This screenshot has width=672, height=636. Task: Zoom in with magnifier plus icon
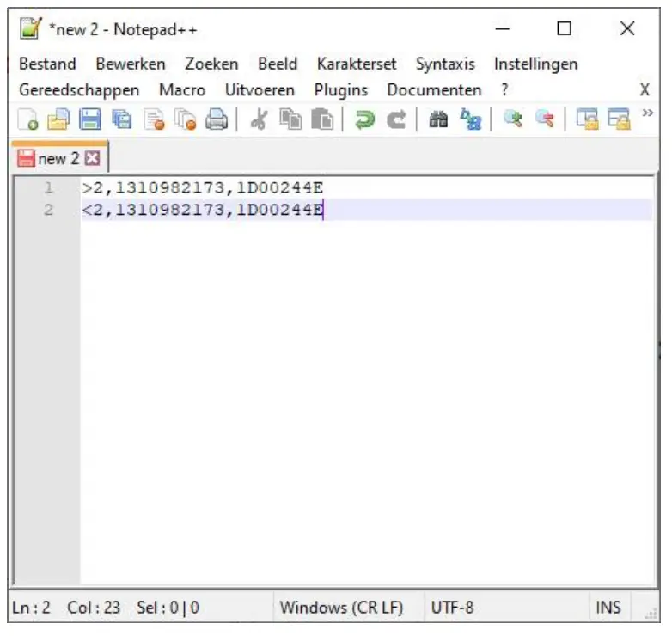coord(512,119)
